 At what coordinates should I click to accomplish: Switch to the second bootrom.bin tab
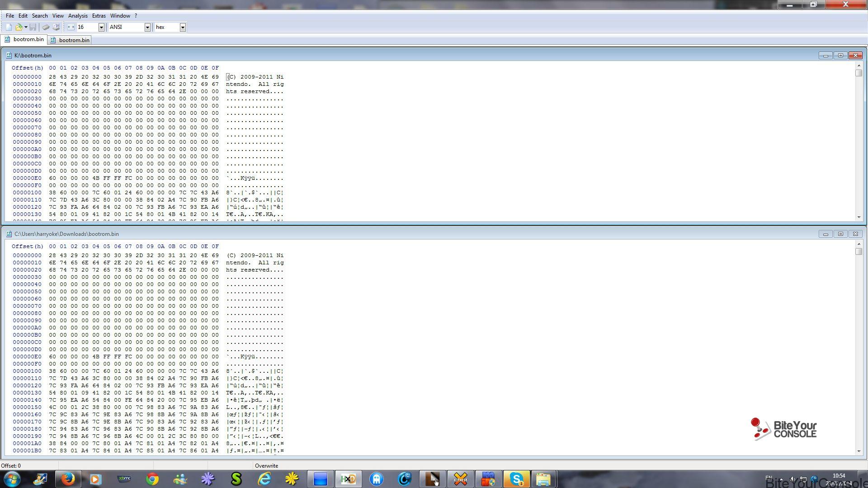tap(70, 40)
